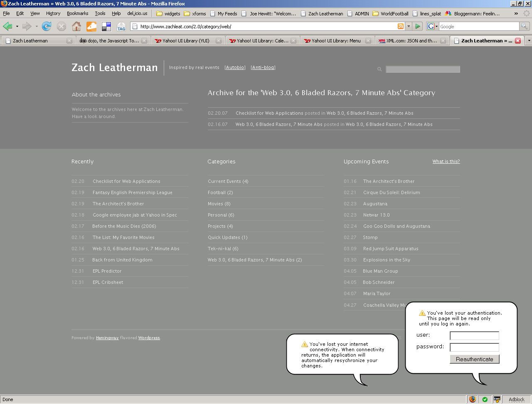Open the Autobio link in the header
This screenshot has width=532, height=404.
point(235,67)
